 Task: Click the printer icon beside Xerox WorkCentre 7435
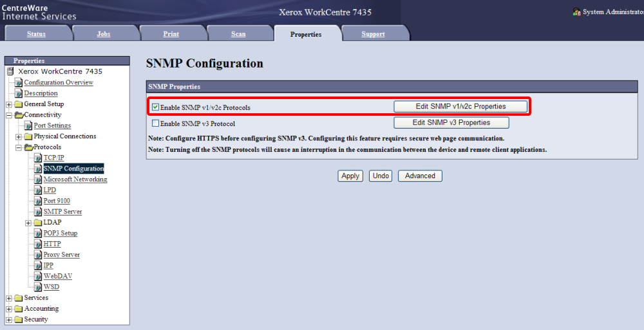(x=10, y=71)
